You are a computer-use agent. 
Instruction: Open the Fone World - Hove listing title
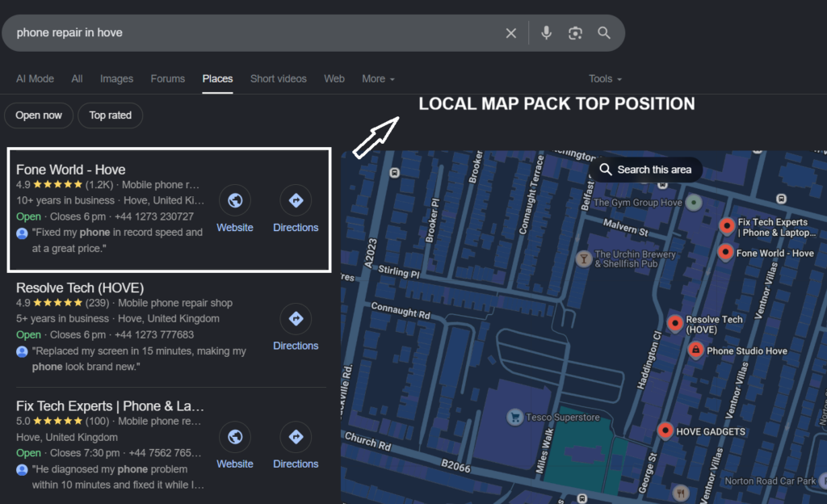point(71,170)
